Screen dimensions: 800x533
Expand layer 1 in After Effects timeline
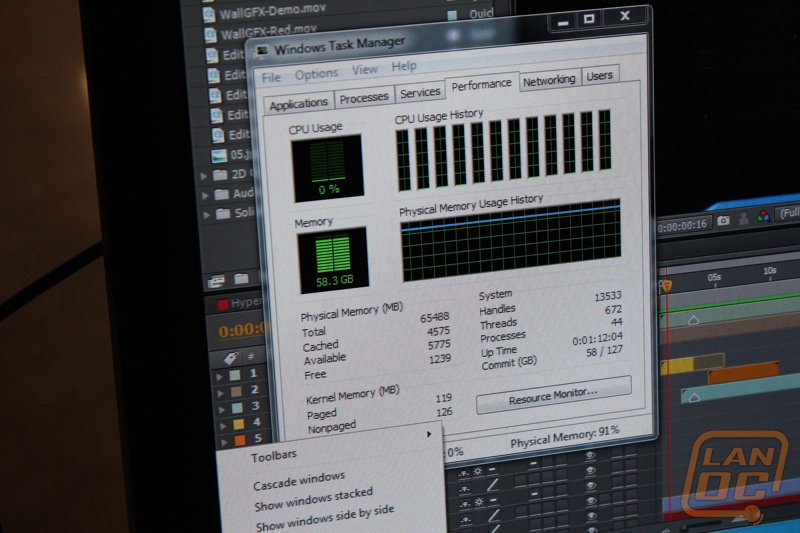point(219,377)
